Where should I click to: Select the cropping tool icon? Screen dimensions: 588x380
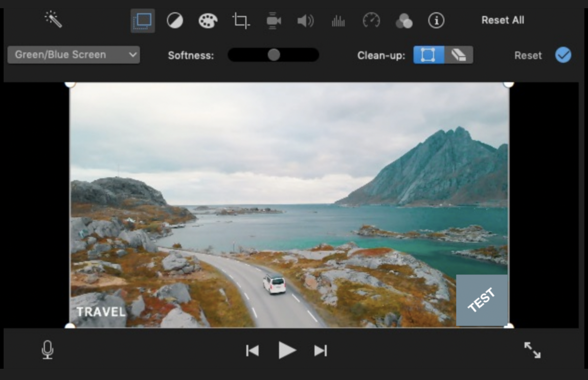[x=241, y=20]
